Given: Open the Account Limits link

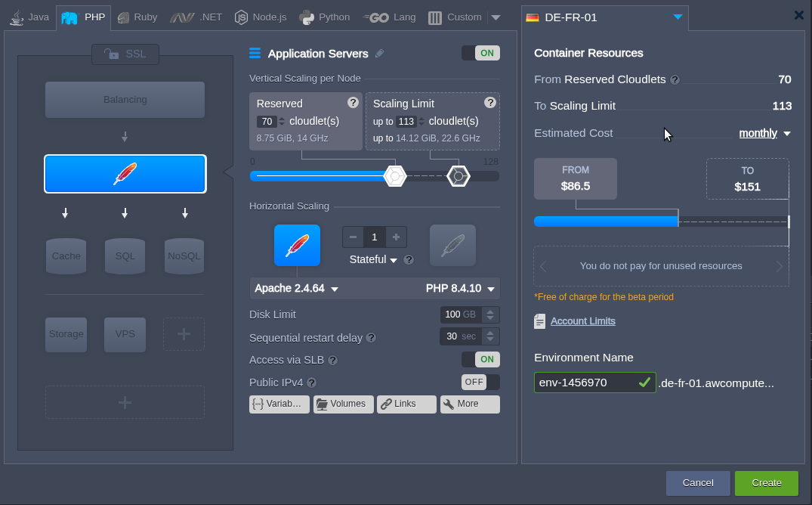Looking at the screenshot, I should (x=582, y=321).
